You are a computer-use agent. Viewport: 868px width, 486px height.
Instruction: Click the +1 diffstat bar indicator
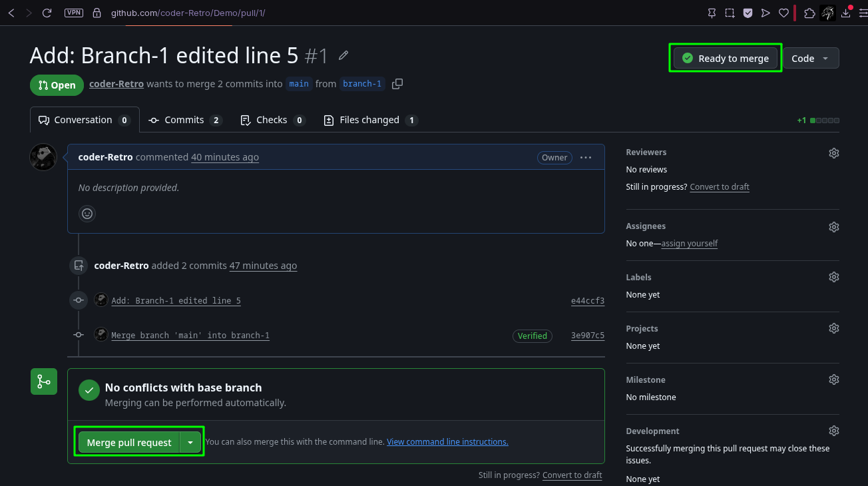818,121
